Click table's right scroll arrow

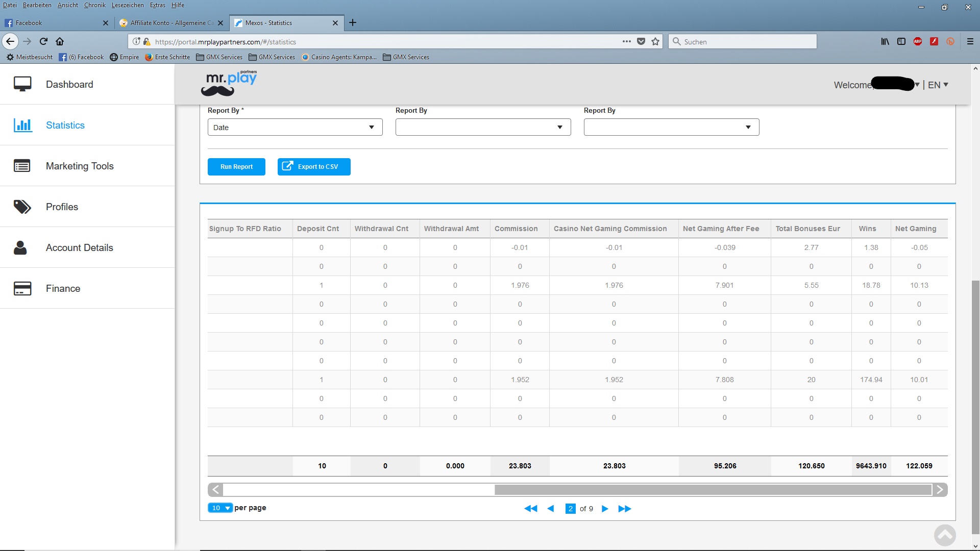click(x=940, y=490)
